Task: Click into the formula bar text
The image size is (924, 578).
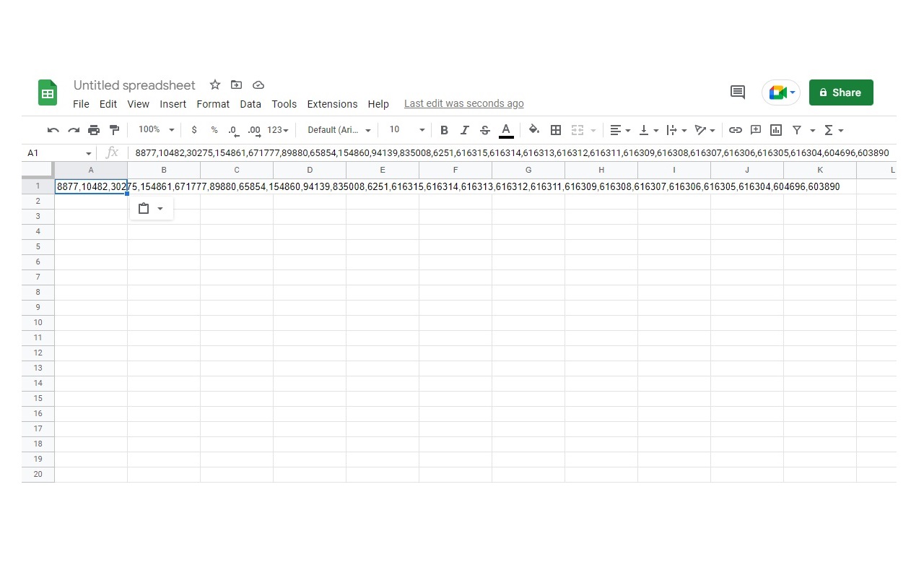Action: coord(513,153)
